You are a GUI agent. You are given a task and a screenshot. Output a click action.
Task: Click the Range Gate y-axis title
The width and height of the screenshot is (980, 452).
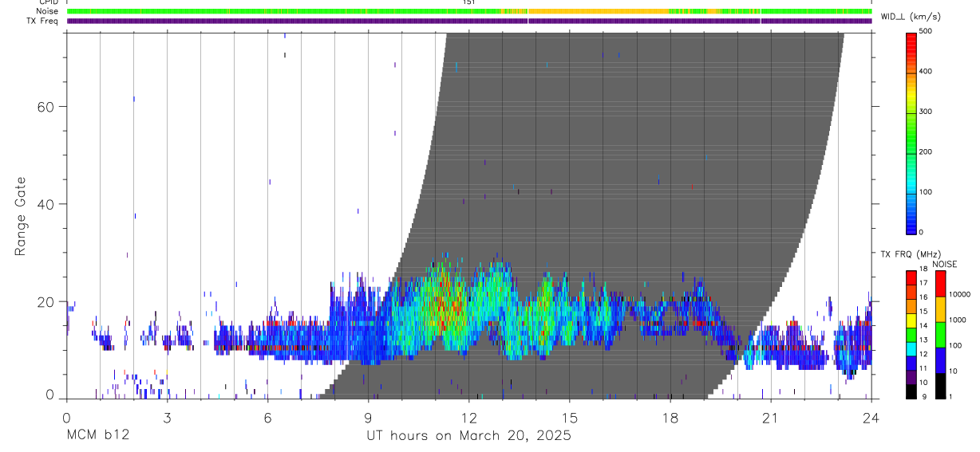[22, 216]
